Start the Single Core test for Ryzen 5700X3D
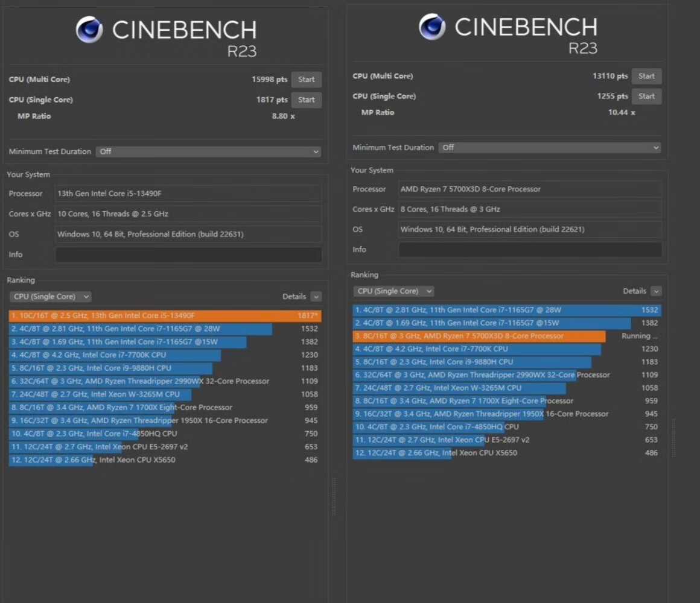The height and width of the screenshot is (603, 700). click(646, 96)
